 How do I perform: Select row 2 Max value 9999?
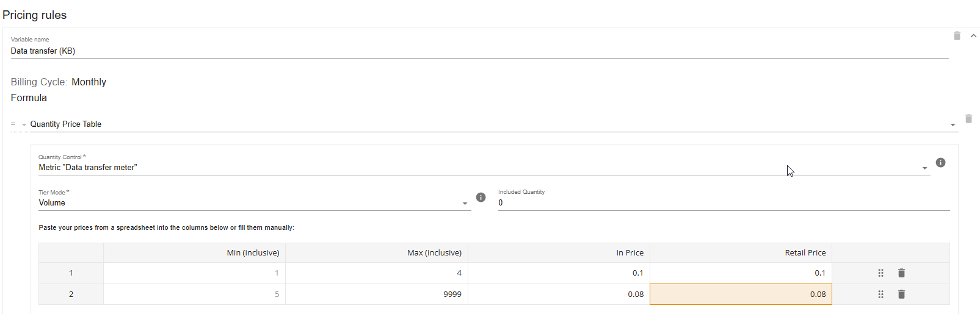(x=377, y=294)
